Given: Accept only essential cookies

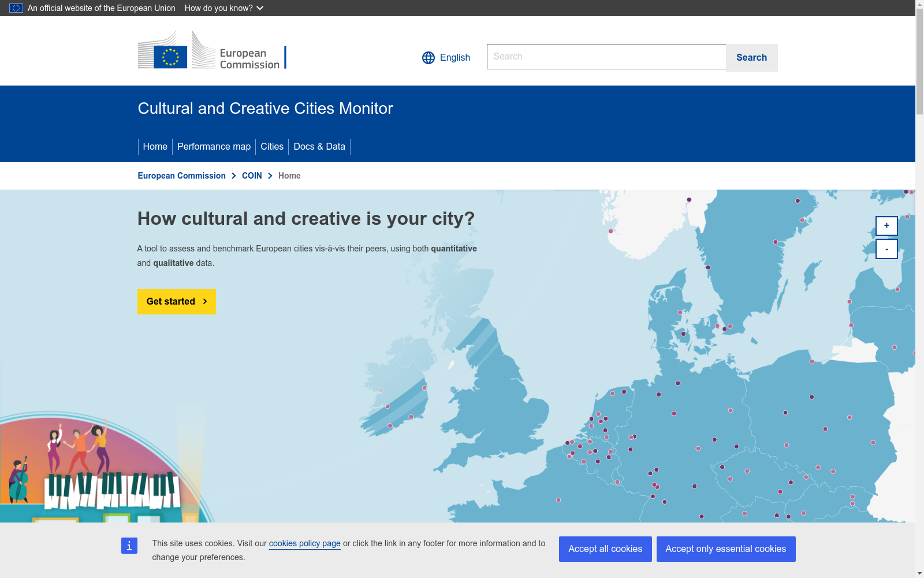Looking at the screenshot, I should 726,549.
